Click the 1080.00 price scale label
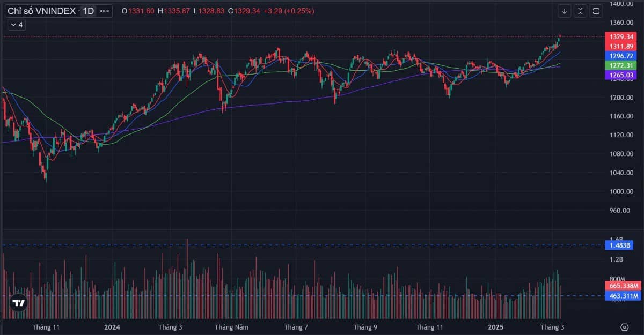Image resolution: width=644 pixels, height=335 pixels. [622, 154]
